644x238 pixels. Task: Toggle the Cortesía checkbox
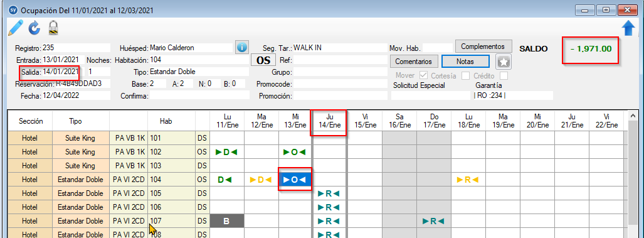[x=466, y=75]
